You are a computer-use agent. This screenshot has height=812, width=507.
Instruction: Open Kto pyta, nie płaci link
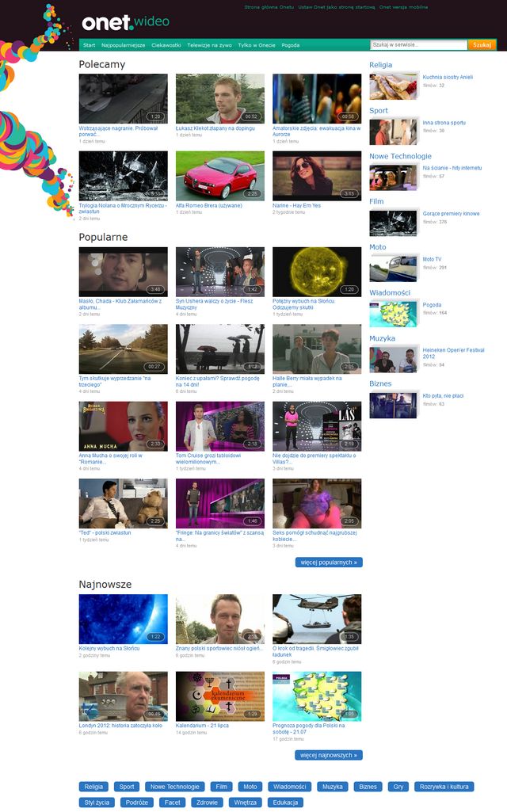pos(443,395)
